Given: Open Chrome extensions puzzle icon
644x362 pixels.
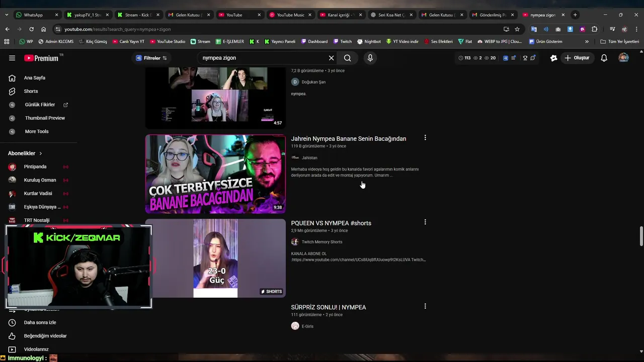Looking at the screenshot, I should (594, 29).
